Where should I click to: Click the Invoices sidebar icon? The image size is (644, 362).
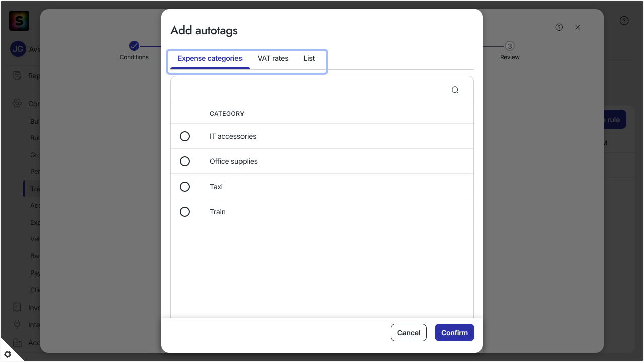[x=17, y=307]
